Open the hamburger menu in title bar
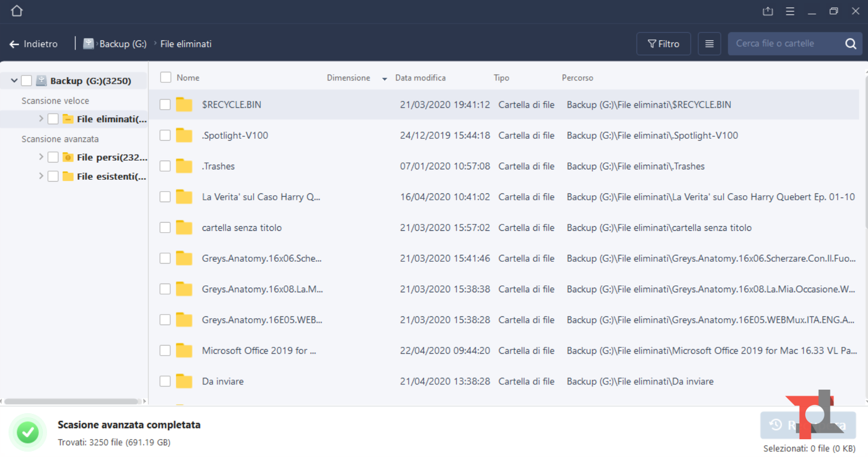This screenshot has width=868, height=457. [x=790, y=11]
